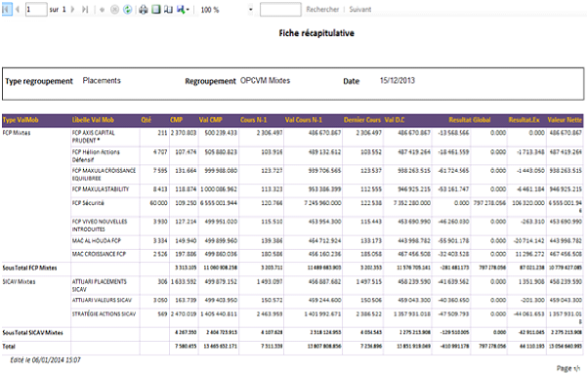Select the STRATÉGIE ACTIONS SICAV label
This screenshot has width=588, height=374.
(x=104, y=314)
